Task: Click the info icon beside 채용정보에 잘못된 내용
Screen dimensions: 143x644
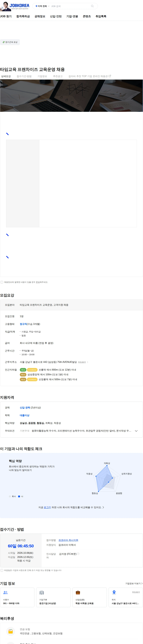Action: [2, 282]
